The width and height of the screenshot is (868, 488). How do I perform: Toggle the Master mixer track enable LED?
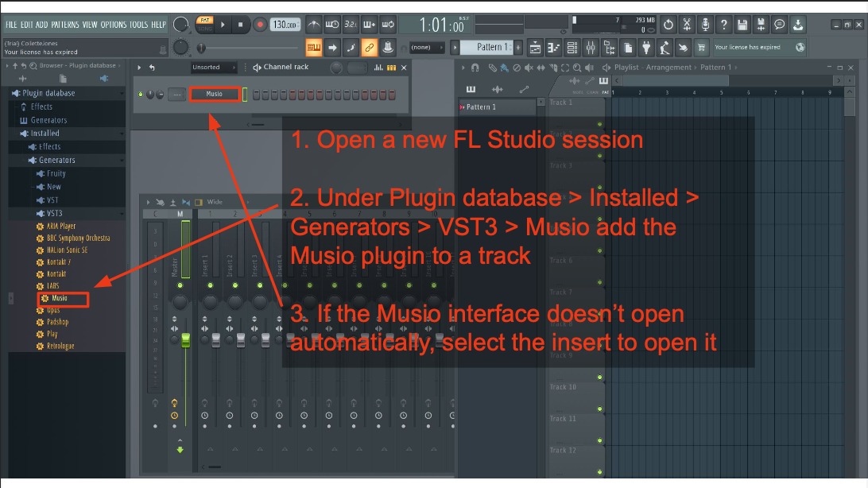180,285
